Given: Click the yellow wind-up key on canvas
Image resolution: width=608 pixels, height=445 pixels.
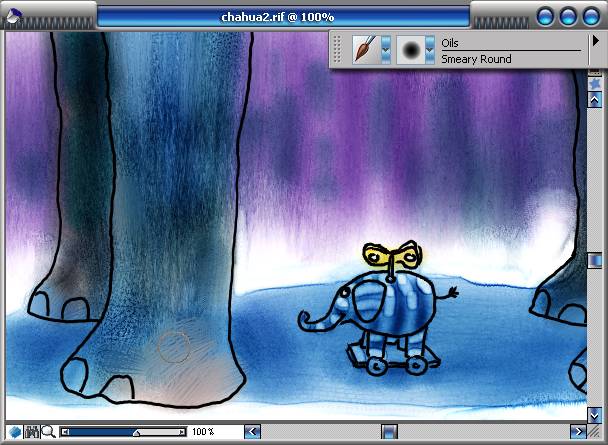Looking at the screenshot, I should click(x=392, y=259).
